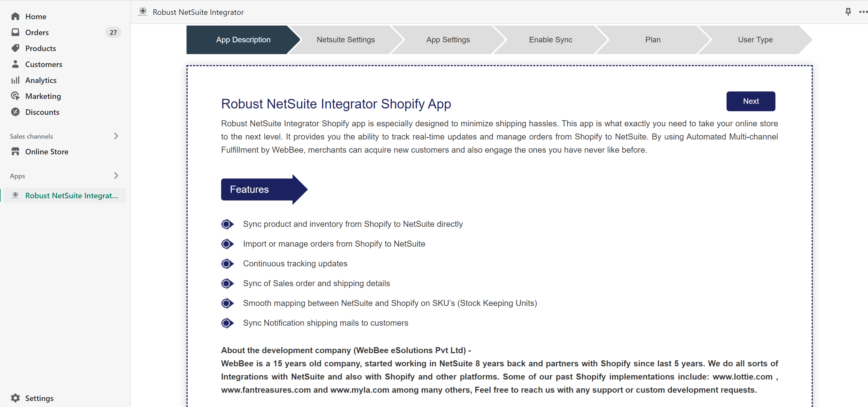Click the Analytics bar-chart icon
Viewport: 868px width, 407px height.
click(15, 80)
